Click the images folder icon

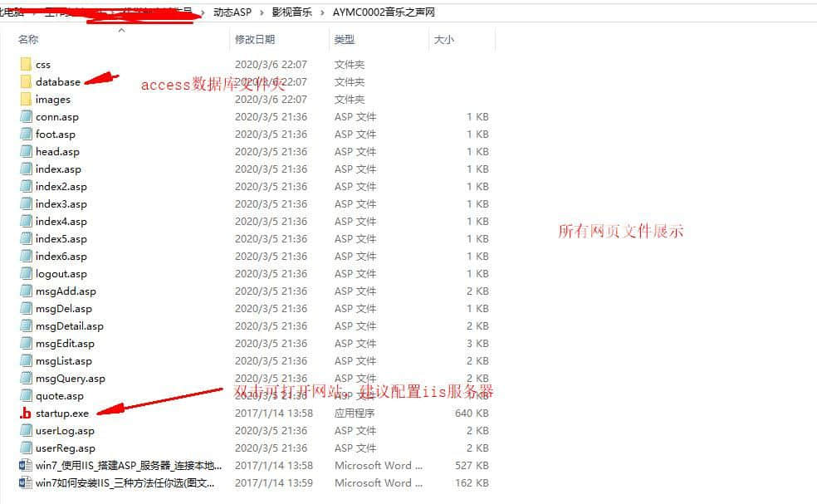coord(26,100)
